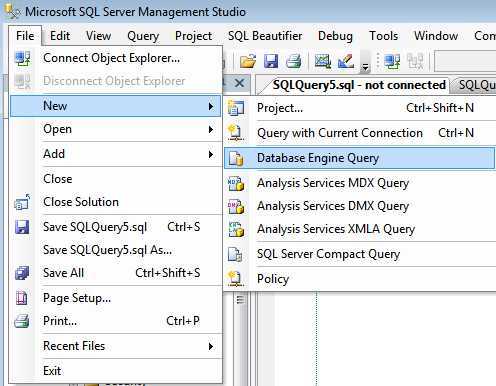Choose Analysis Services MDX Query

click(x=360, y=183)
